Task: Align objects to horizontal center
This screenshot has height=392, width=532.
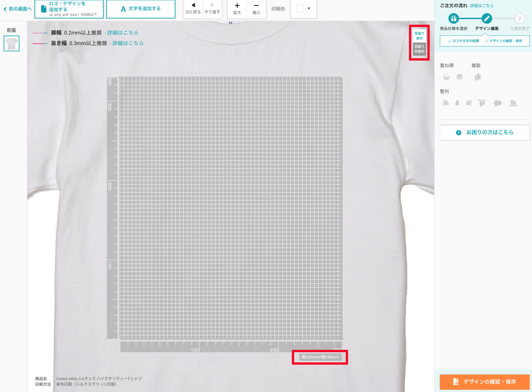Action: [457, 103]
